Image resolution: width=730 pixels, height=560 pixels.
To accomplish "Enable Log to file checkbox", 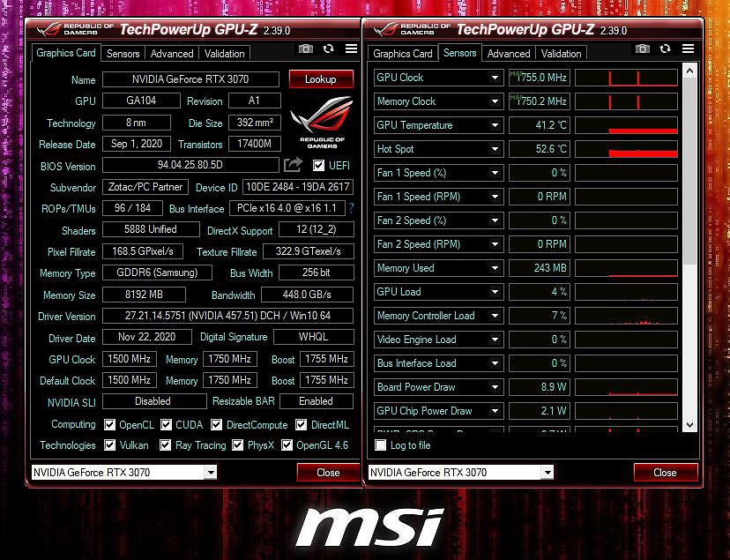I will pos(380,445).
